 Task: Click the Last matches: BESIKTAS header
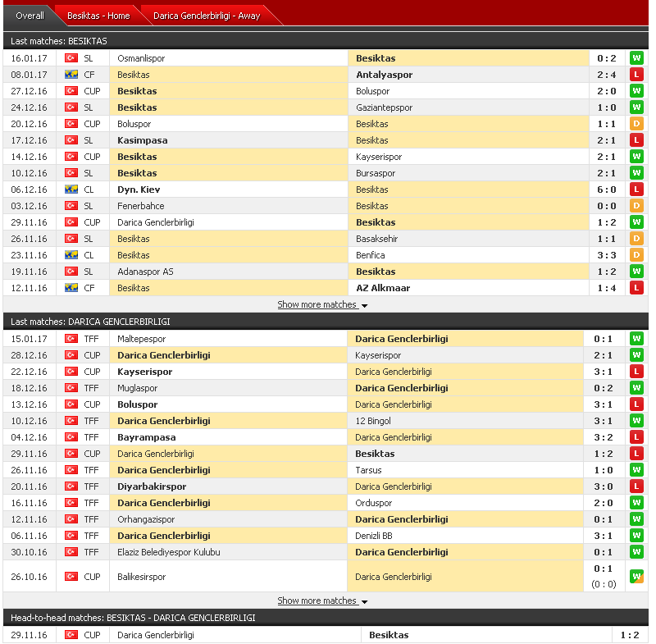tap(326, 41)
